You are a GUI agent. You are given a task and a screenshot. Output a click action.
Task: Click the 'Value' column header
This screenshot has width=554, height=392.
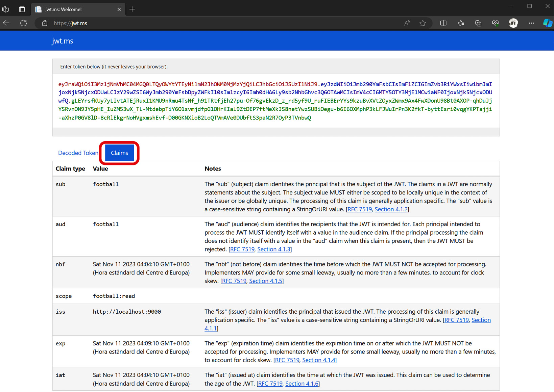(100, 168)
